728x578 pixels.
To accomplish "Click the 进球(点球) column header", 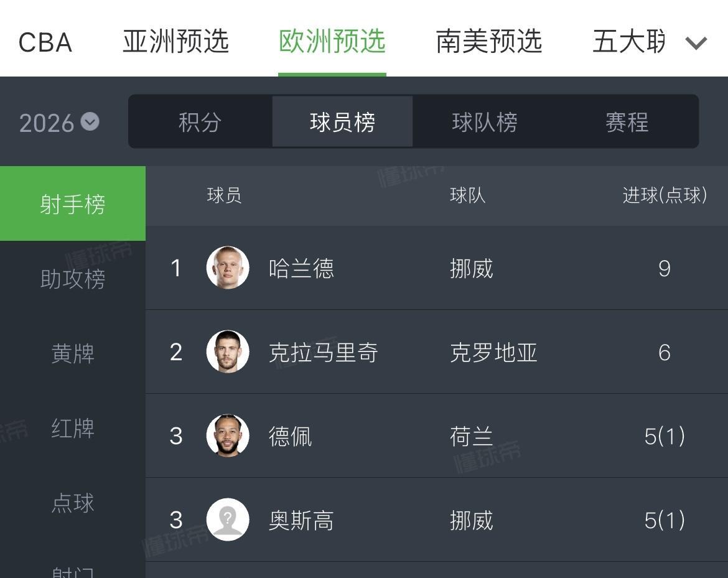I will click(x=665, y=195).
